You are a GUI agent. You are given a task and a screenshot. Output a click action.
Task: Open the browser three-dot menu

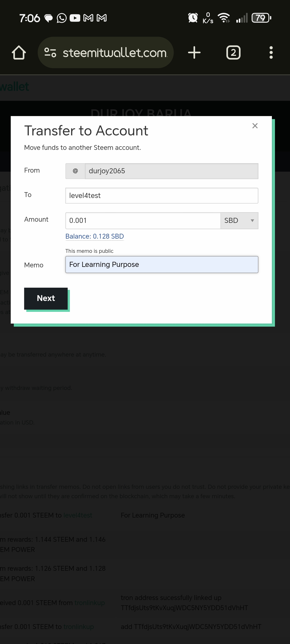271,52
